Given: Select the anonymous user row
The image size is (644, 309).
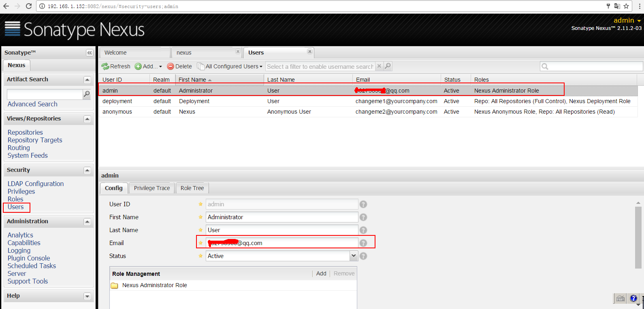Looking at the screenshot, I should (368, 112).
